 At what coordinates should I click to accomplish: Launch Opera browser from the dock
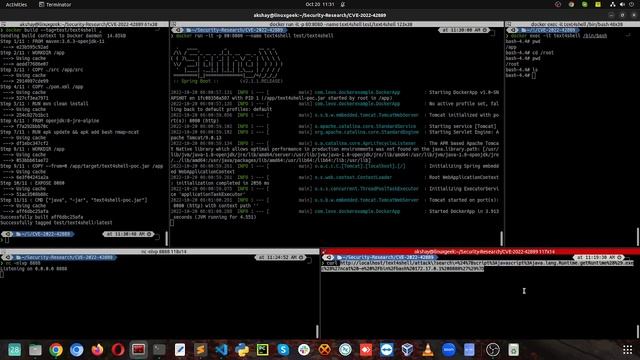pos(118,350)
